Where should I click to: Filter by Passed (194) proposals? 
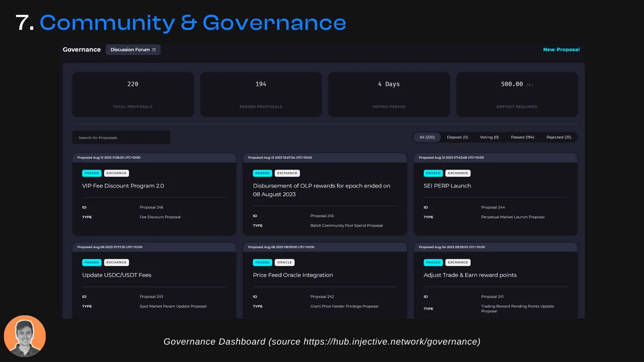click(522, 137)
